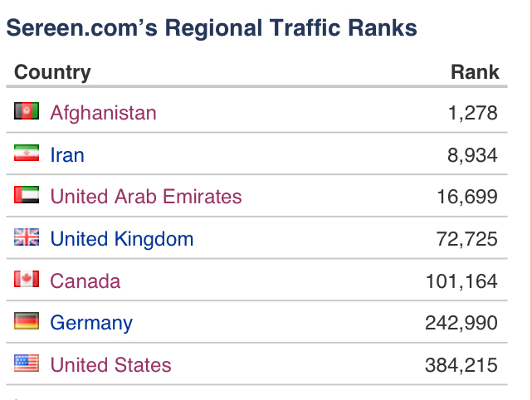Follow the United States link
This screenshot has height=400, width=532.
point(110,365)
